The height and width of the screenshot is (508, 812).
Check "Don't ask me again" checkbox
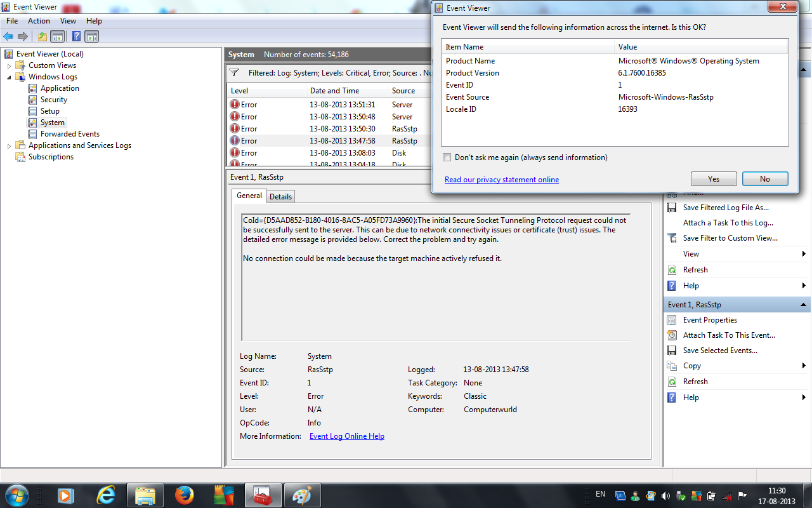447,157
